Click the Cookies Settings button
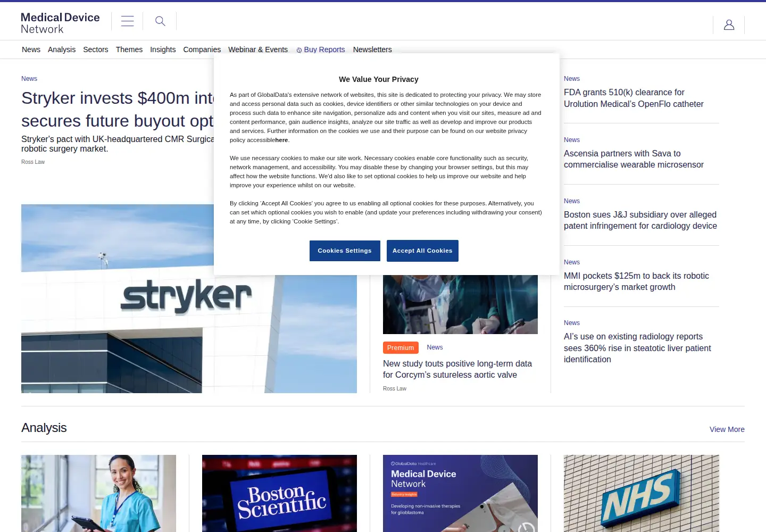 tap(345, 251)
